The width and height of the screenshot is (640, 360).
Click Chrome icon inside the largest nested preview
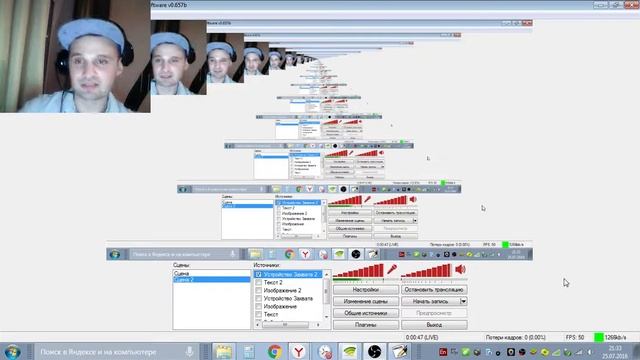coord(289,254)
